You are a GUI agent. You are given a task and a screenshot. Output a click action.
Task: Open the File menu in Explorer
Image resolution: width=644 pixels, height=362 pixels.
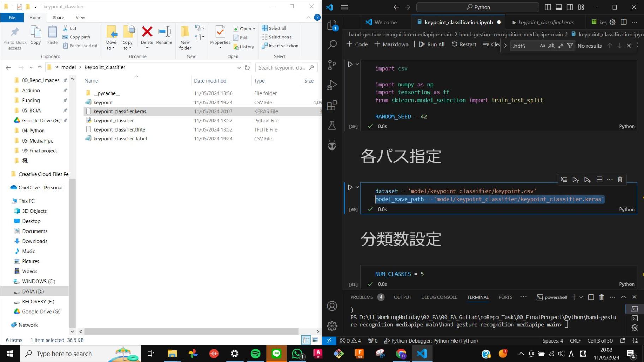click(x=12, y=17)
